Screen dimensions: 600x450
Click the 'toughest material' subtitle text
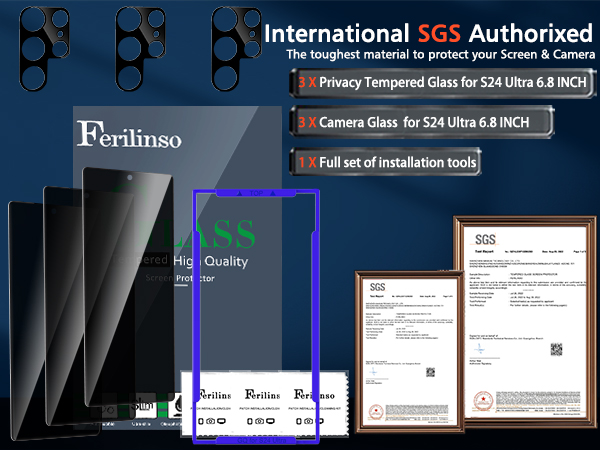click(x=436, y=53)
